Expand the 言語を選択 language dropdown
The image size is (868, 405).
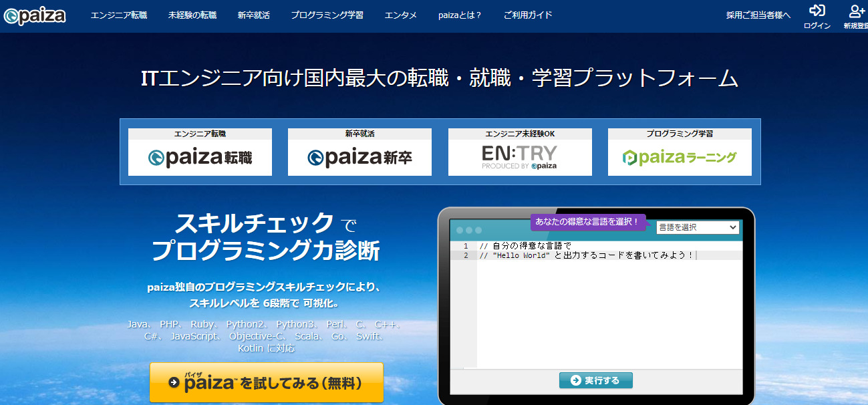click(x=698, y=227)
